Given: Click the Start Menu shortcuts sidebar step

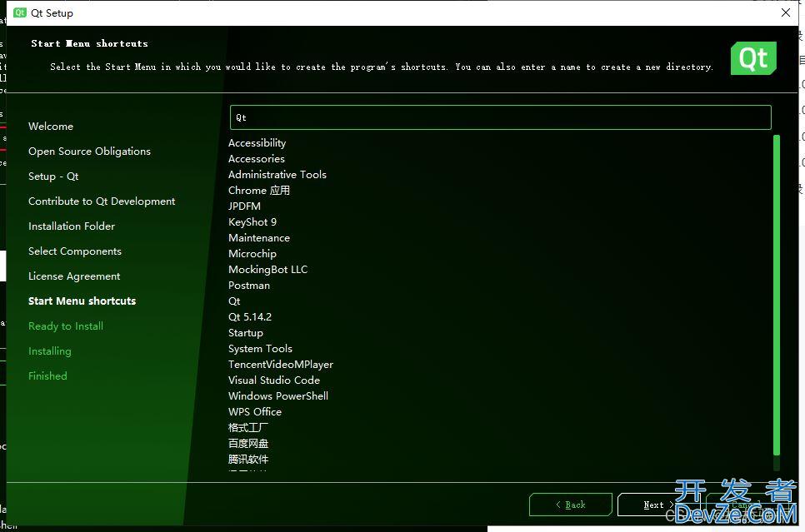Looking at the screenshot, I should 82,301.
